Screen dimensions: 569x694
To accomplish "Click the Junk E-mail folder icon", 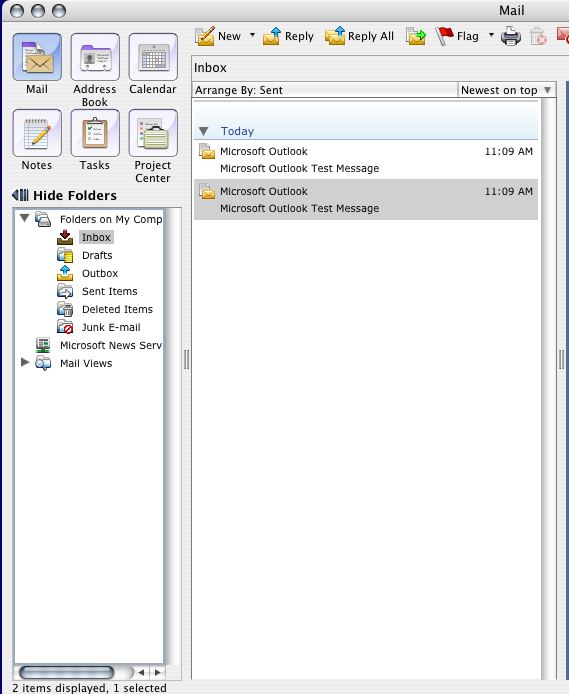I will coord(65,327).
